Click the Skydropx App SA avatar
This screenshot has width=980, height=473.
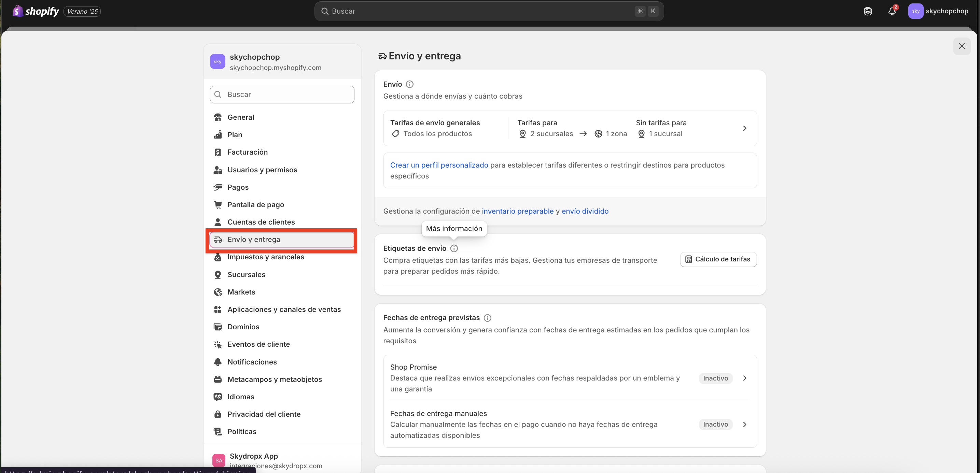click(219, 460)
